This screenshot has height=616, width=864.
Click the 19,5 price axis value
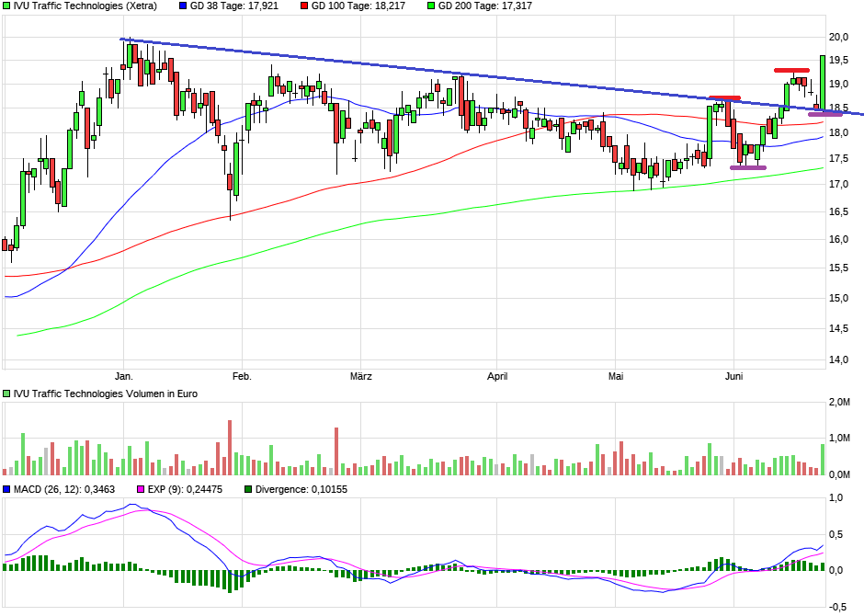click(838, 60)
